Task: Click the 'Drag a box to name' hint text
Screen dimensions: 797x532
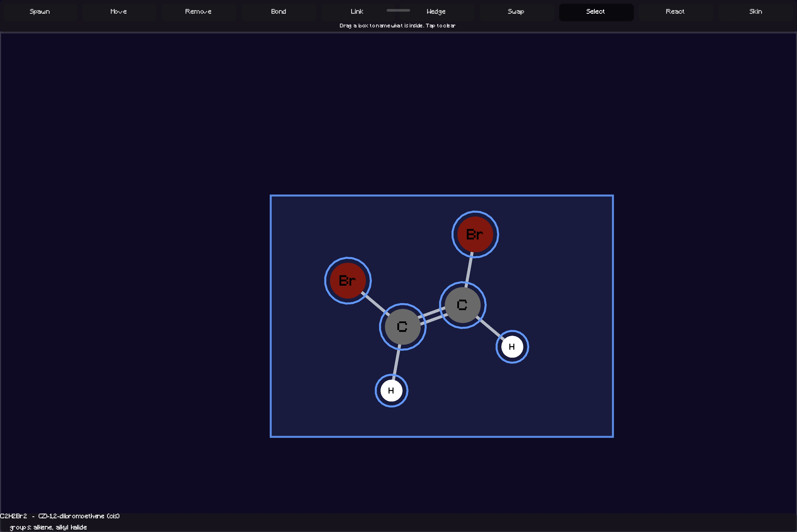Action: pos(397,26)
